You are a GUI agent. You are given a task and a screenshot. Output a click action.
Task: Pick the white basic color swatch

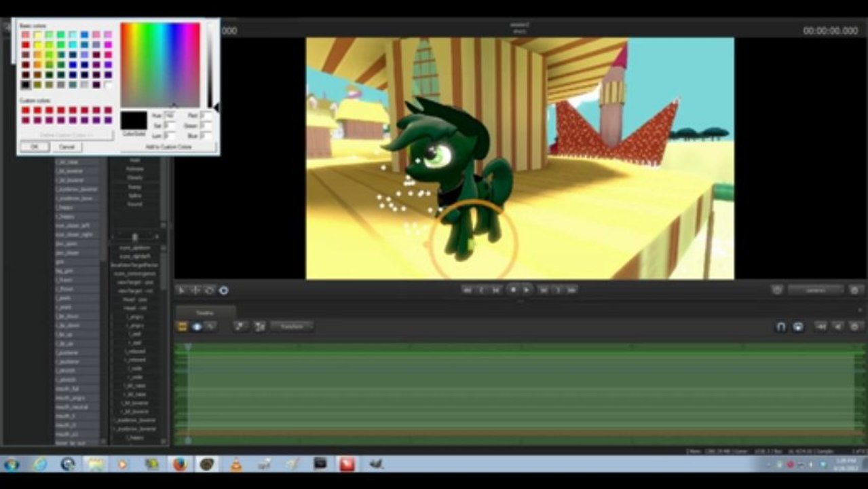tap(108, 85)
